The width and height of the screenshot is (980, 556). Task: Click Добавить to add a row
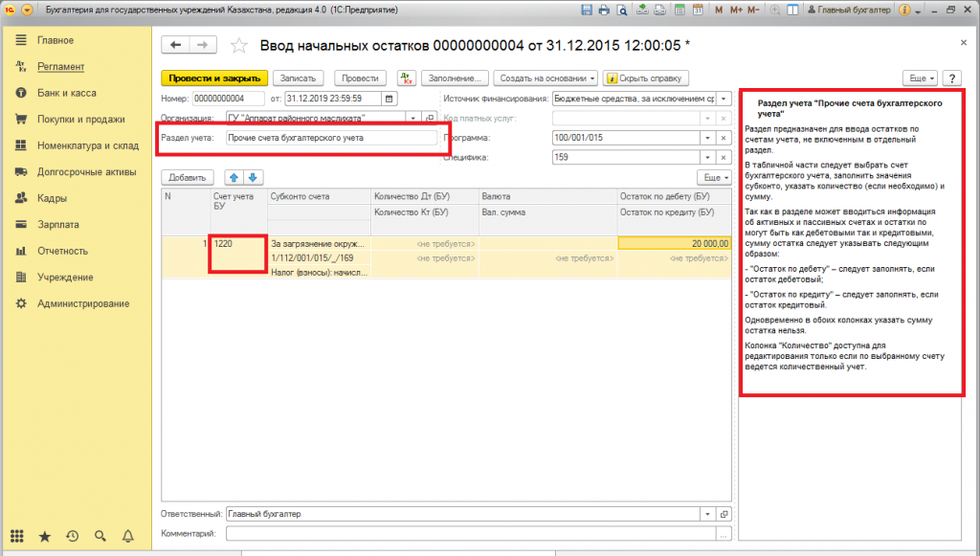click(x=187, y=177)
